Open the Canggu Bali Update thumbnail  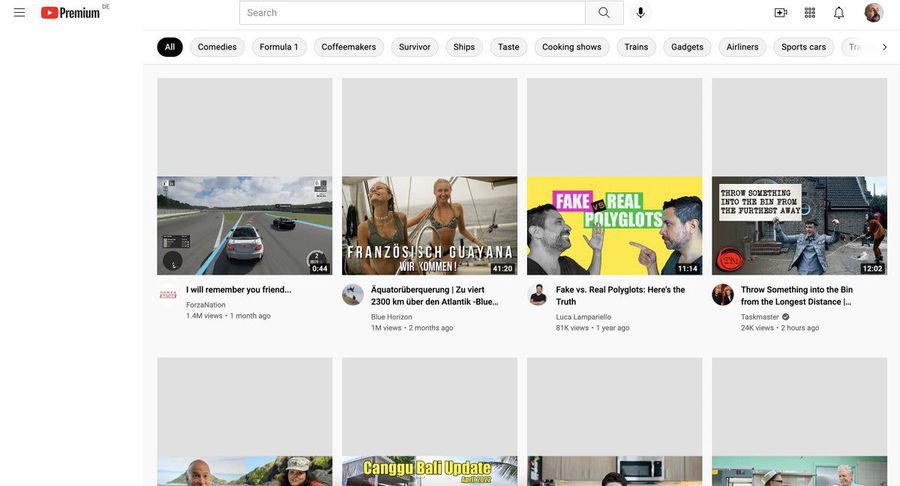click(x=429, y=471)
